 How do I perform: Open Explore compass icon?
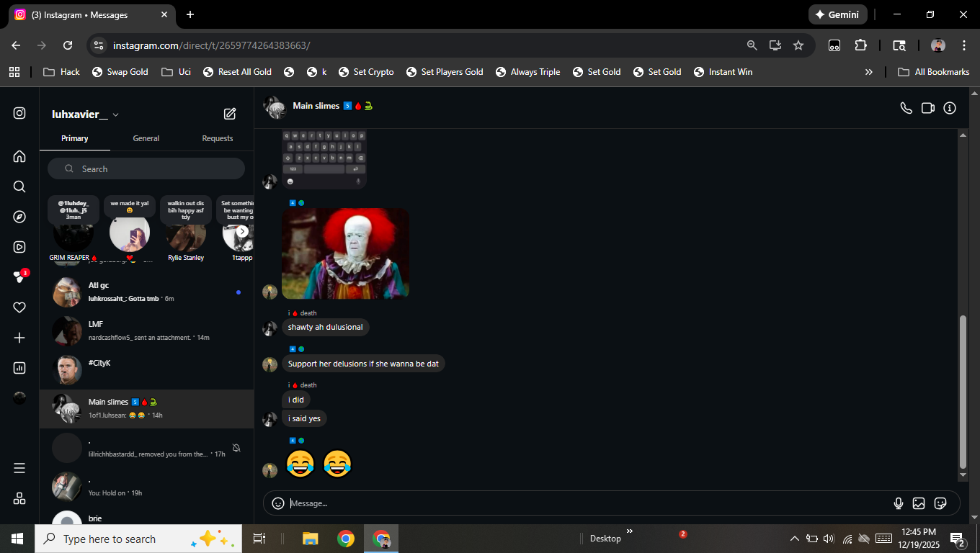[x=19, y=217]
